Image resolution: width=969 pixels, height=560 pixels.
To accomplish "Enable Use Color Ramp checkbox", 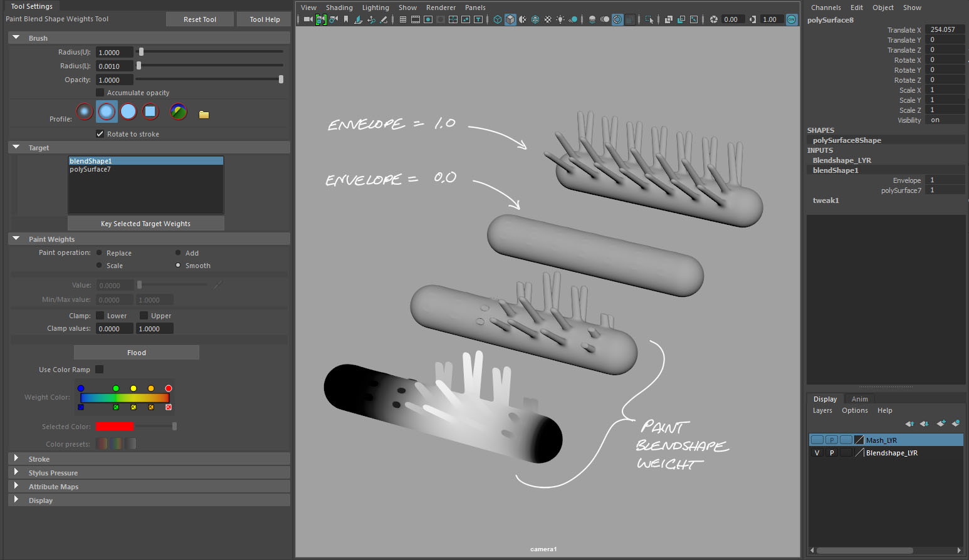I will click(100, 370).
